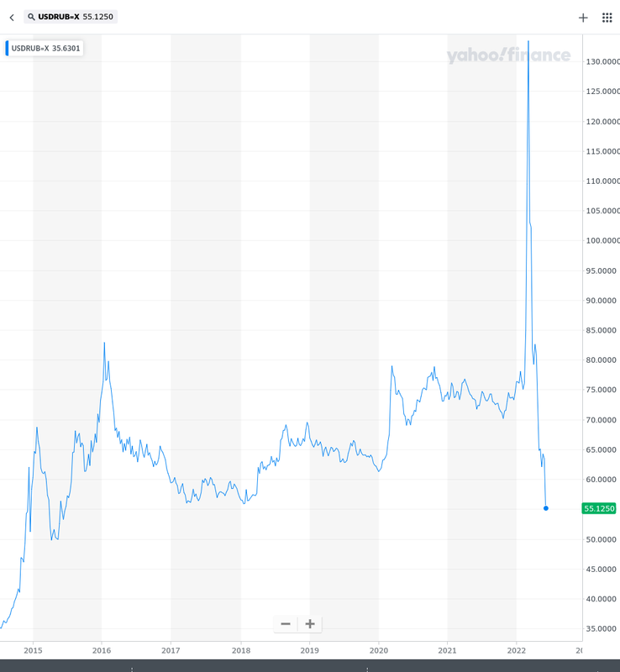Click the 85.0000 y-axis value
This screenshot has width=620, height=672.
coord(602,330)
